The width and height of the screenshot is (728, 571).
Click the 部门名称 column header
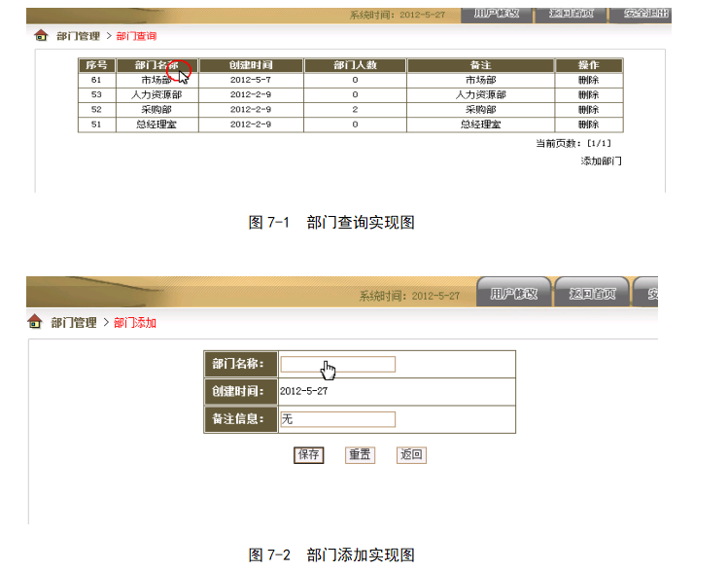(156, 65)
